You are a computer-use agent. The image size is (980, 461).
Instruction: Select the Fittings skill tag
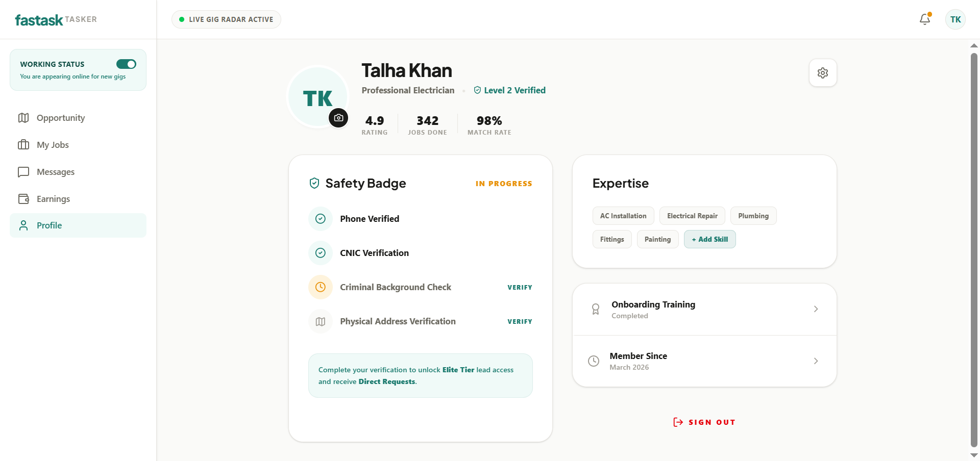[x=612, y=239]
